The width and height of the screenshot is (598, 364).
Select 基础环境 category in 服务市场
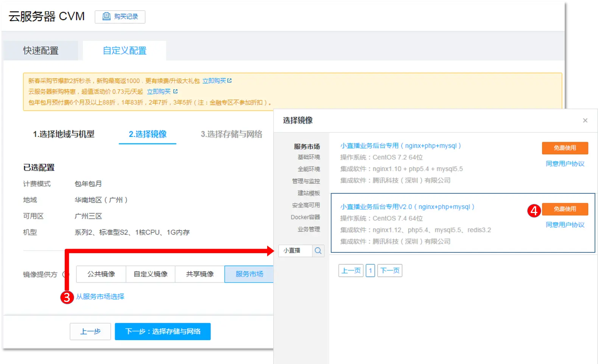point(309,157)
